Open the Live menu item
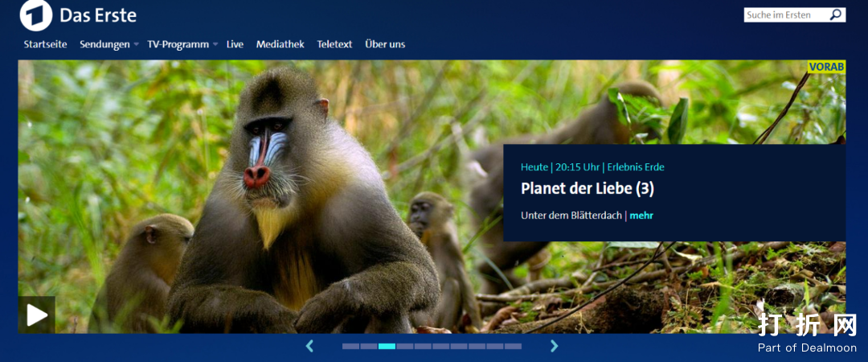This screenshot has width=868, height=362. tap(235, 44)
